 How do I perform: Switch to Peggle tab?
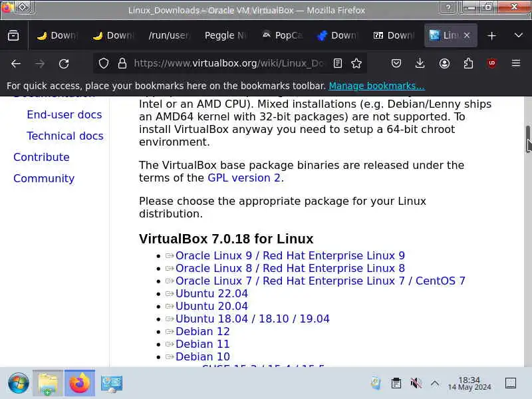tap(225, 35)
